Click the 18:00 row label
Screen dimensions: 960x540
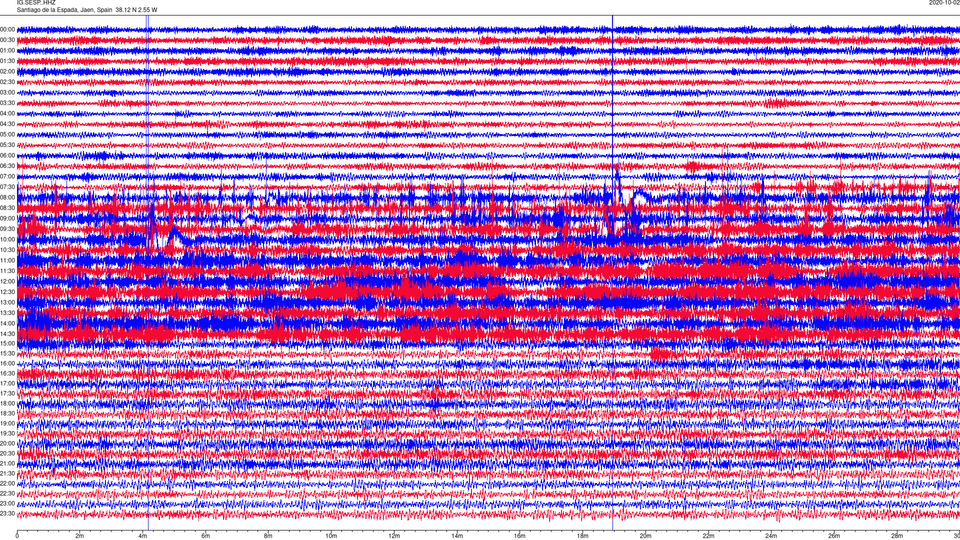(7, 403)
